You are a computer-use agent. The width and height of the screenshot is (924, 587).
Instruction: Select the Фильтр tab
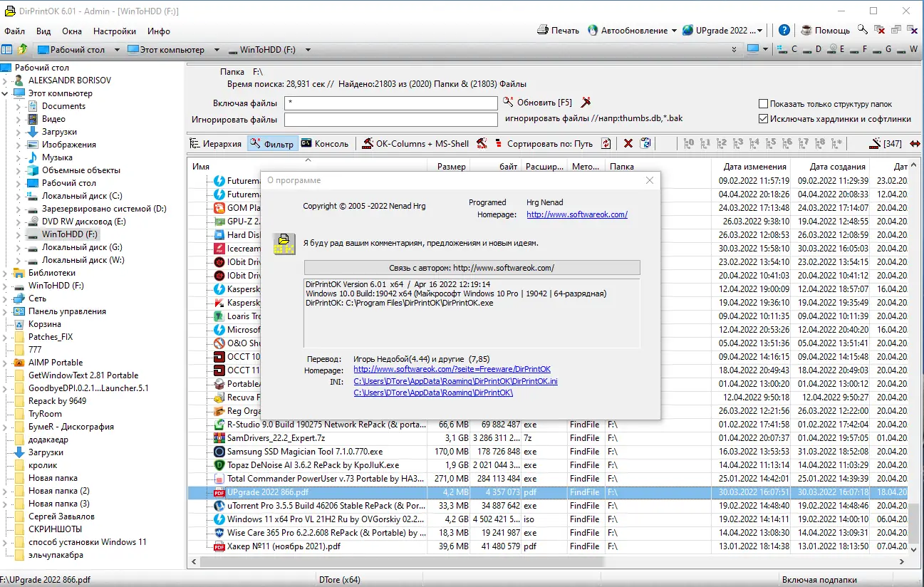click(272, 143)
